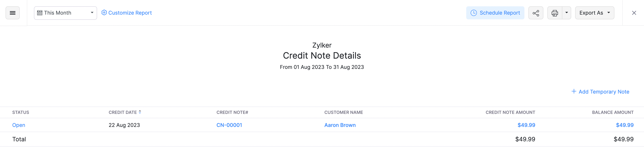The image size is (644, 165).
Task: Click the Schedule Report clock icon
Action: click(x=474, y=13)
